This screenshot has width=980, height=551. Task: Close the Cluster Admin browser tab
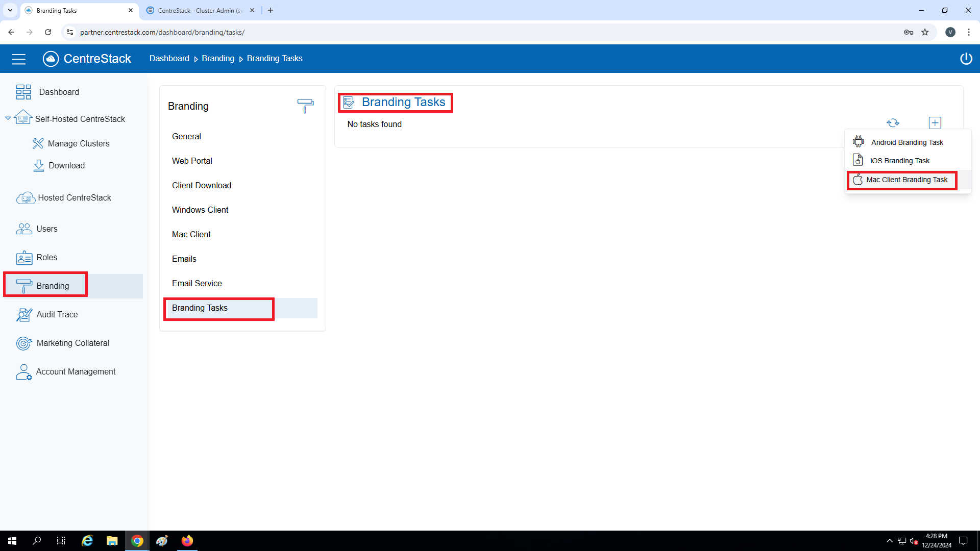pyautogui.click(x=252, y=10)
